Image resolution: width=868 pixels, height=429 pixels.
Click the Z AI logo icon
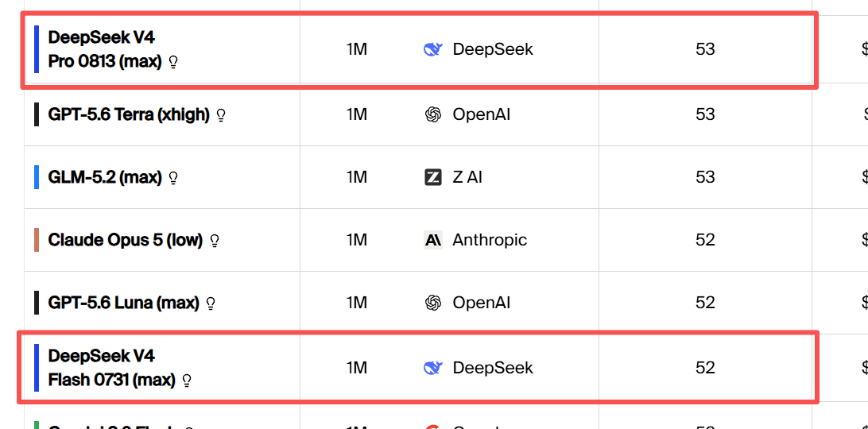[433, 177]
